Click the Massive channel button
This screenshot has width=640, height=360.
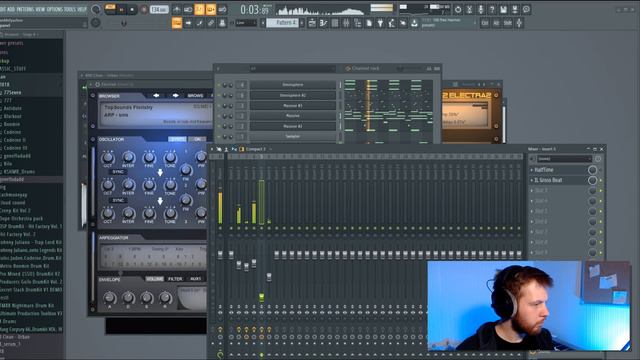[x=293, y=116]
